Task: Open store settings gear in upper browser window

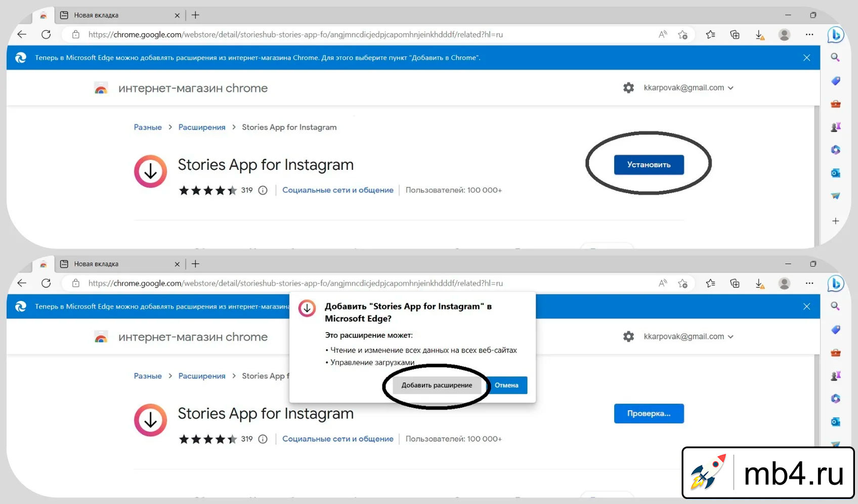Action: 628,87
